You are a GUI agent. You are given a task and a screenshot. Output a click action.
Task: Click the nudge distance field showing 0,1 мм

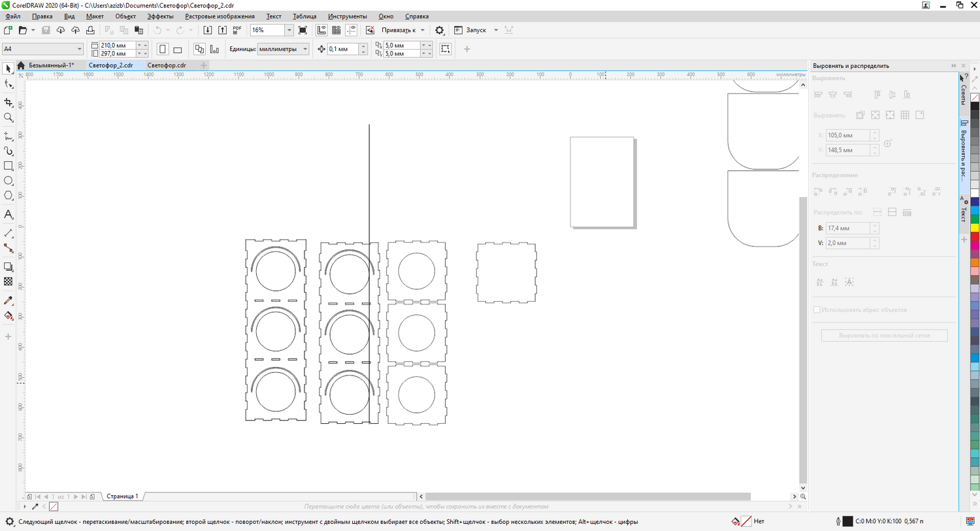coord(343,49)
